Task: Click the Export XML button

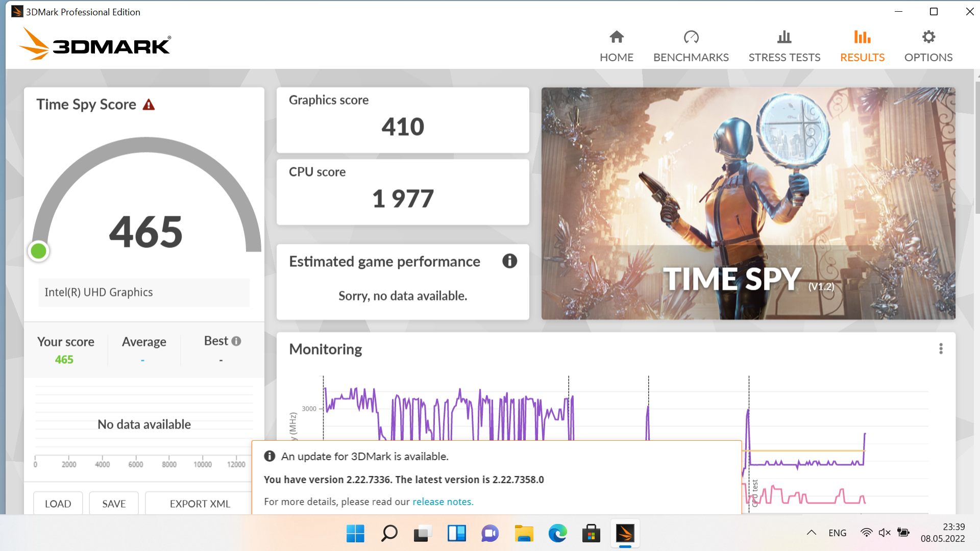Action: point(200,504)
